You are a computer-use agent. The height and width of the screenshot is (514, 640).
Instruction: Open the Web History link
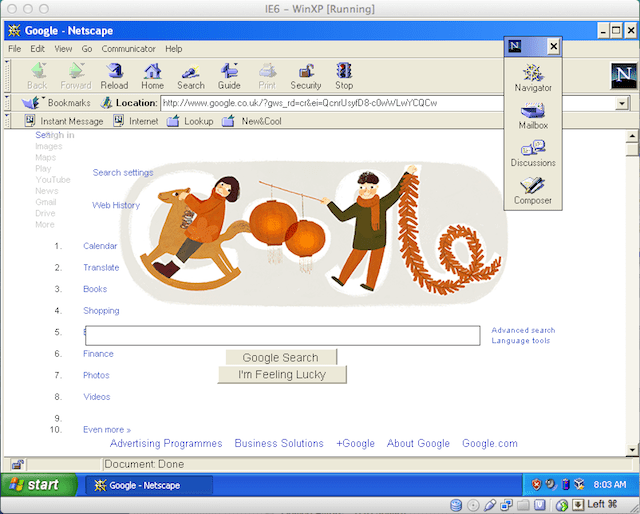[116, 205]
